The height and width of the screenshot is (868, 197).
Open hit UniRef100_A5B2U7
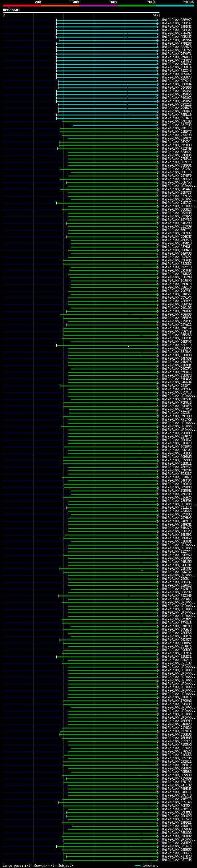click(x=177, y=37)
